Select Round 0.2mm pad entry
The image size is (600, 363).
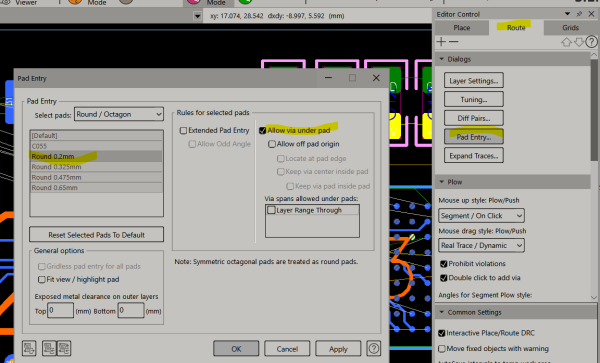pyautogui.click(x=96, y=156)
